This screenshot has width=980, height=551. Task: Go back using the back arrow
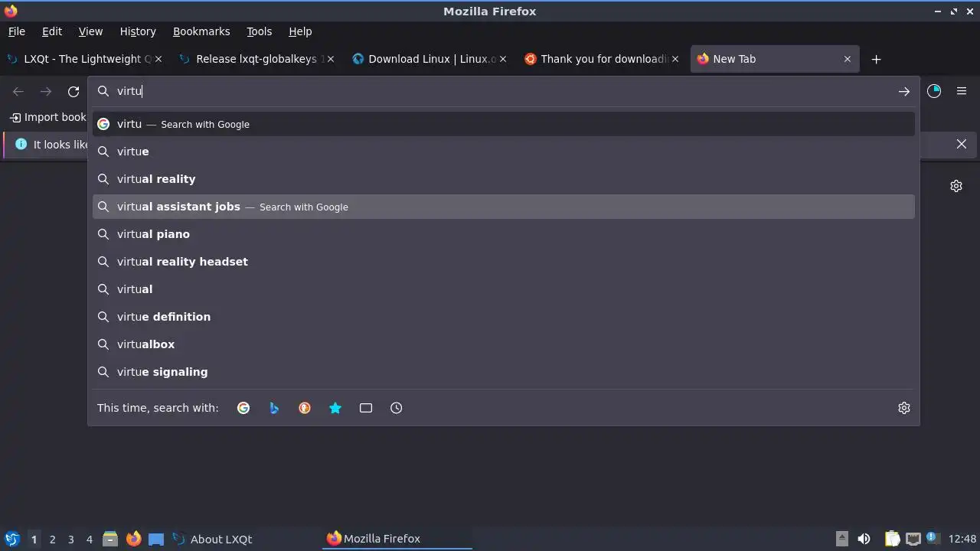[18, 92]
